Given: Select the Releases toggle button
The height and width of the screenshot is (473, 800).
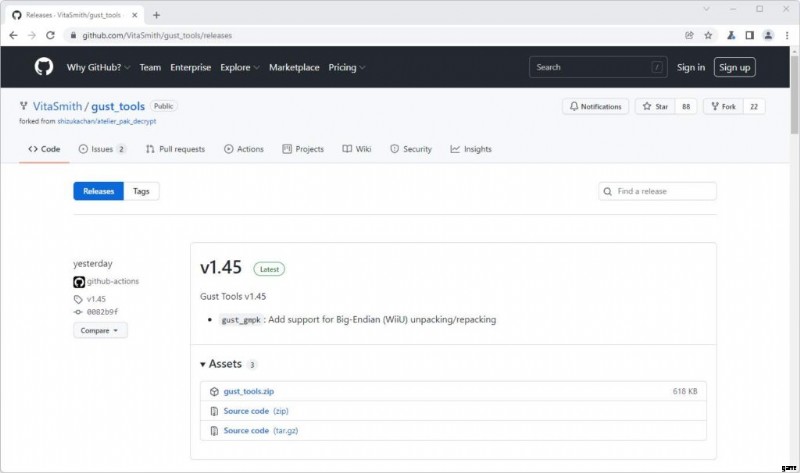Looking at the screenshot, I should click(x=98, y=191).
